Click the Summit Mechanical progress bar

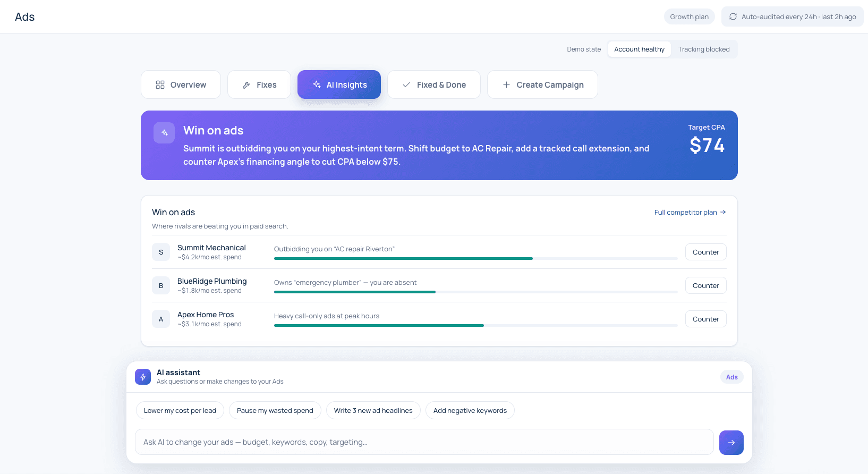476,258
